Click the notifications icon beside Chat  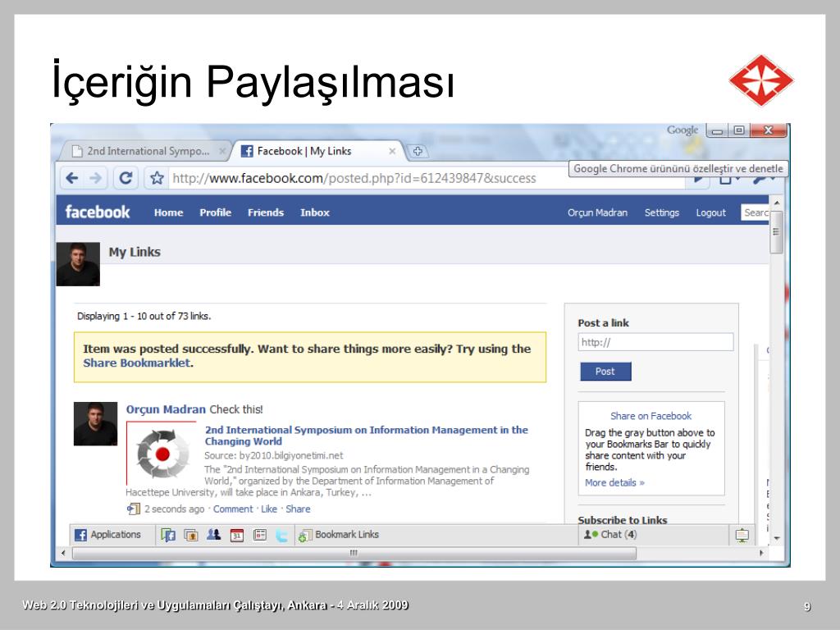point(742,535)
